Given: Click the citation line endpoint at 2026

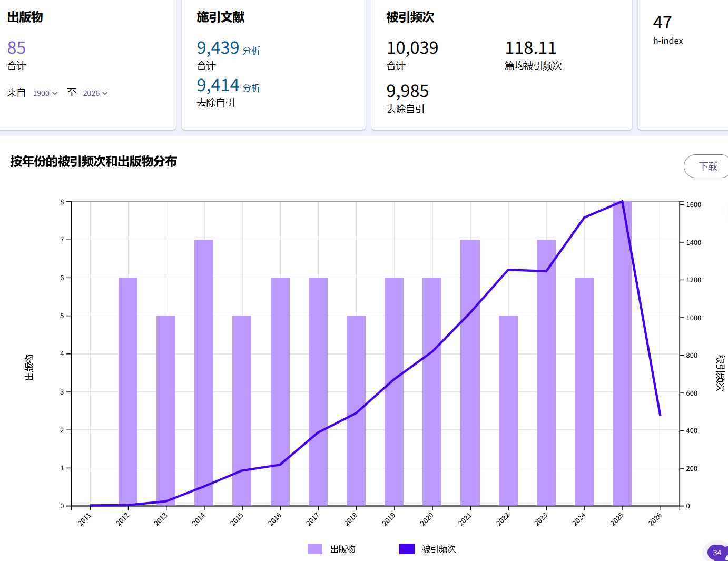Looking at the screenshot, I should 660,415.
